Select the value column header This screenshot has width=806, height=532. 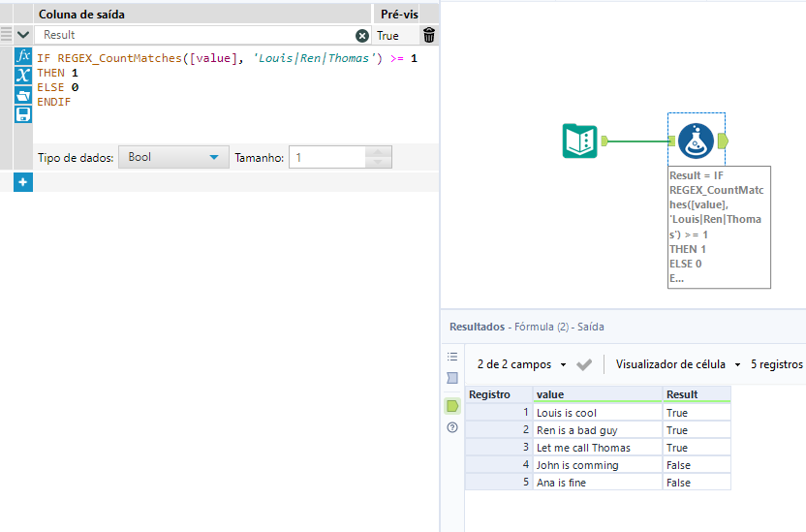tap(598, 394)
